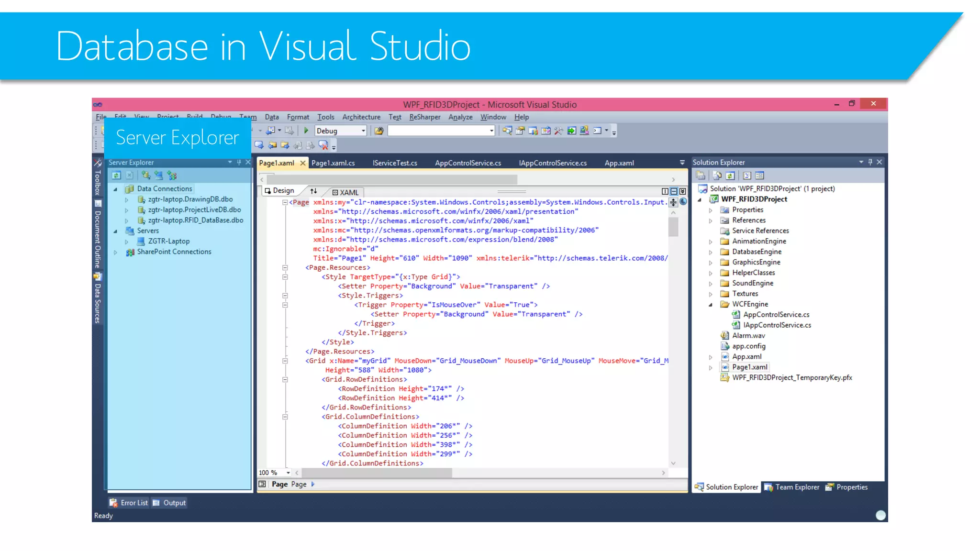The width and height of the screenshot is (980, 551).
Task: Click Refresh icon in Solution Explorer toolbar
Action: pyautogui.click(x=730, y=176)
